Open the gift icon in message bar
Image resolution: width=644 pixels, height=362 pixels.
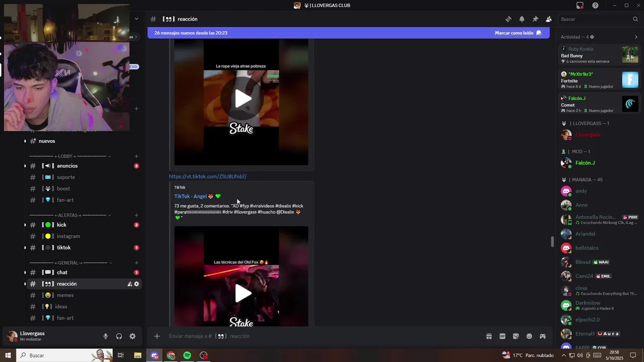tap(489, 336)
